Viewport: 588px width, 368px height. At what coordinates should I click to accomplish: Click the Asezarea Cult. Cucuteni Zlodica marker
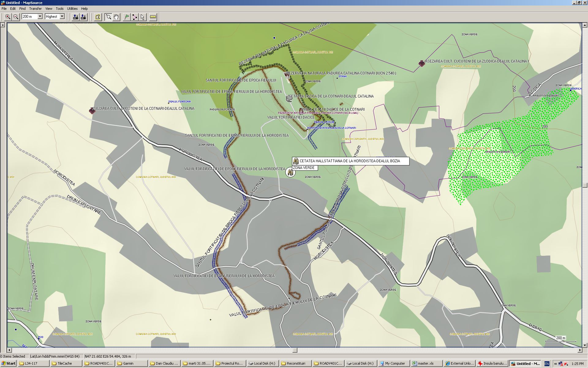(x=422, y=63)
